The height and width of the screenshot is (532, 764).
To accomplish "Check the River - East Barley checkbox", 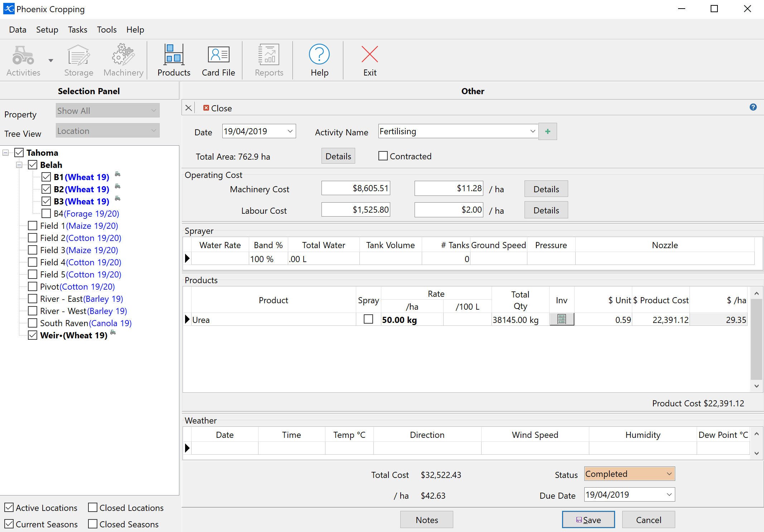I will (33, 299).
